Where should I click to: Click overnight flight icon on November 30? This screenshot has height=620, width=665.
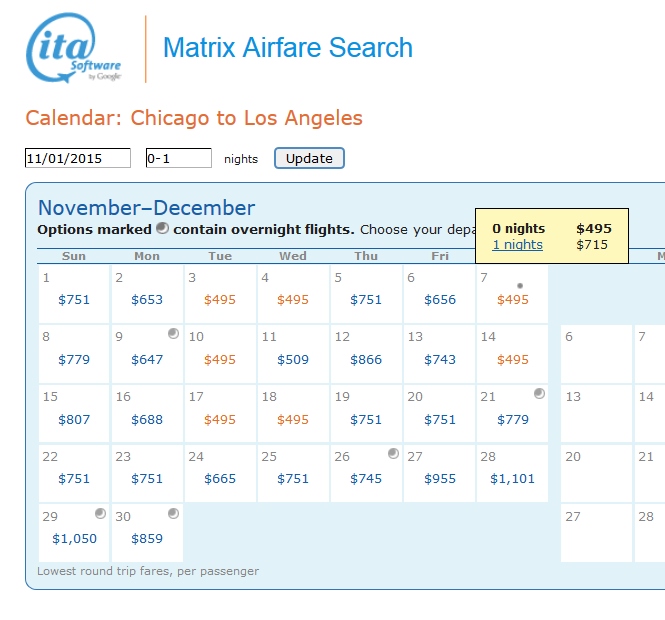coord(173,514)
